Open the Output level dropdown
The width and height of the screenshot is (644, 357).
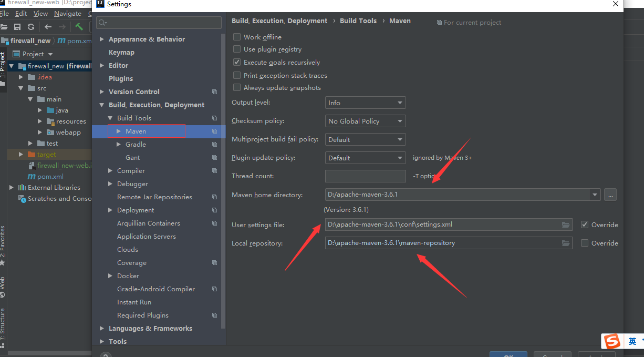point(365,103)
